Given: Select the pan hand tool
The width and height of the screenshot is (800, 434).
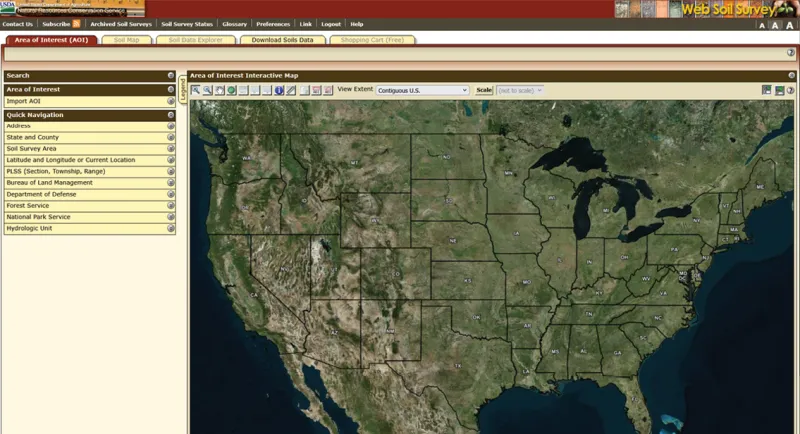Looking at the screenshot, I should tap(219, 90).
